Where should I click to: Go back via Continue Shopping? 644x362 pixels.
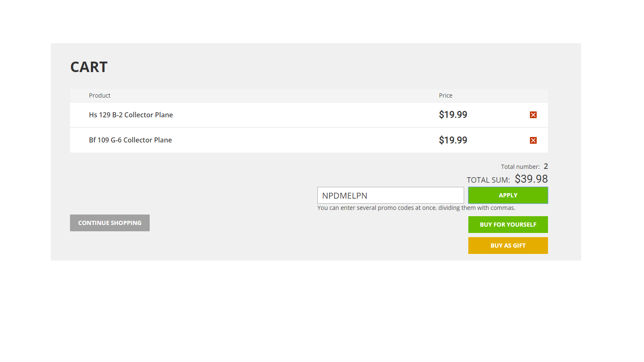point(110,223)
